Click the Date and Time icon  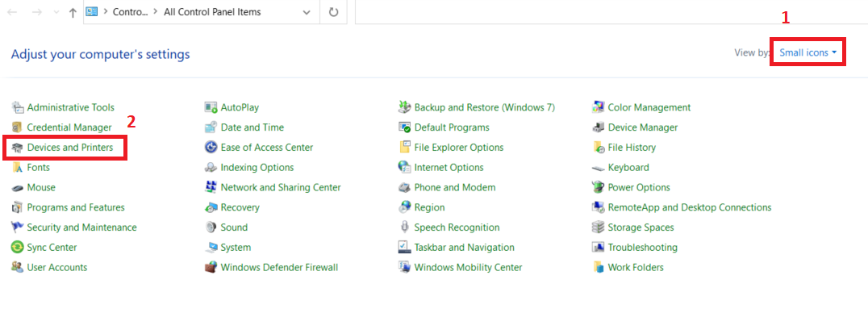click(x=211, y=127)
